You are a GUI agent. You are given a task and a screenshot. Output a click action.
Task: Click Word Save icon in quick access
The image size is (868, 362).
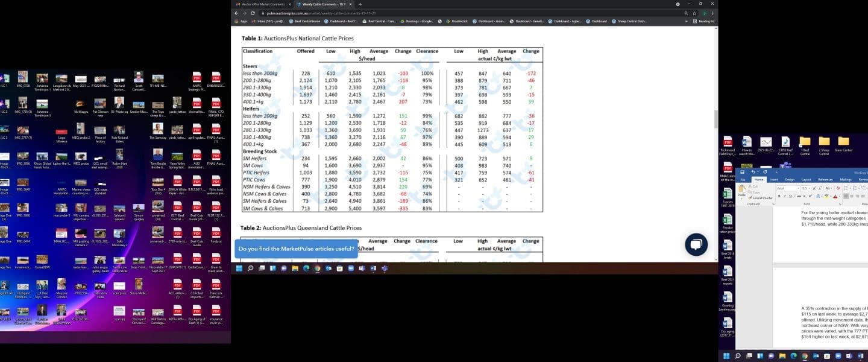click(743, 172)
